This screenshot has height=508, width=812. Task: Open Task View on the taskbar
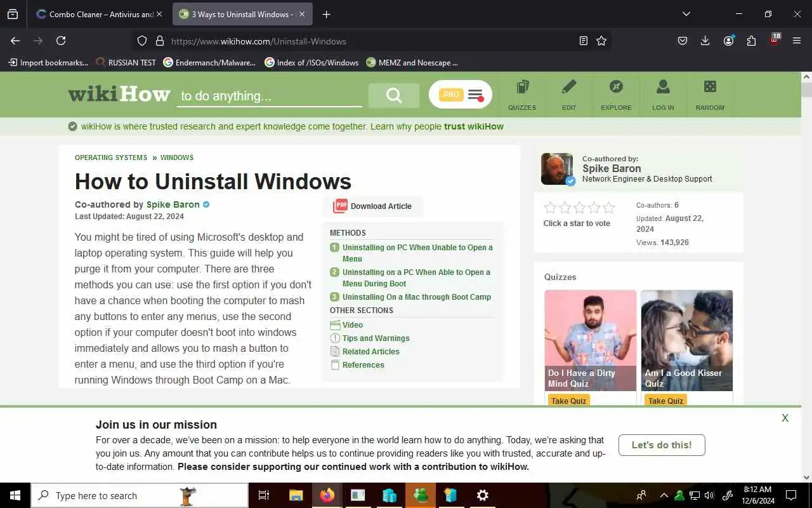(264, 495)
